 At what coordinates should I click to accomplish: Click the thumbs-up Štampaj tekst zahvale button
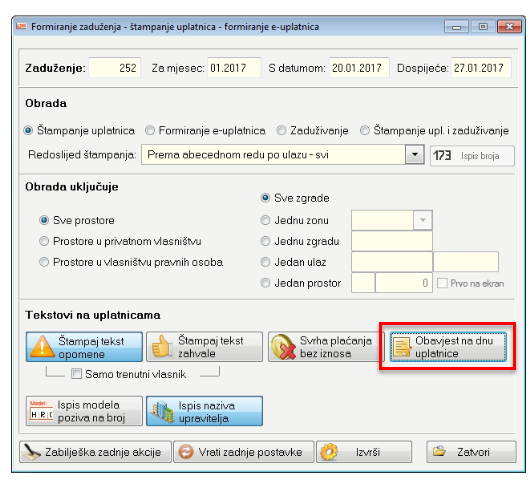coord(205,346)
